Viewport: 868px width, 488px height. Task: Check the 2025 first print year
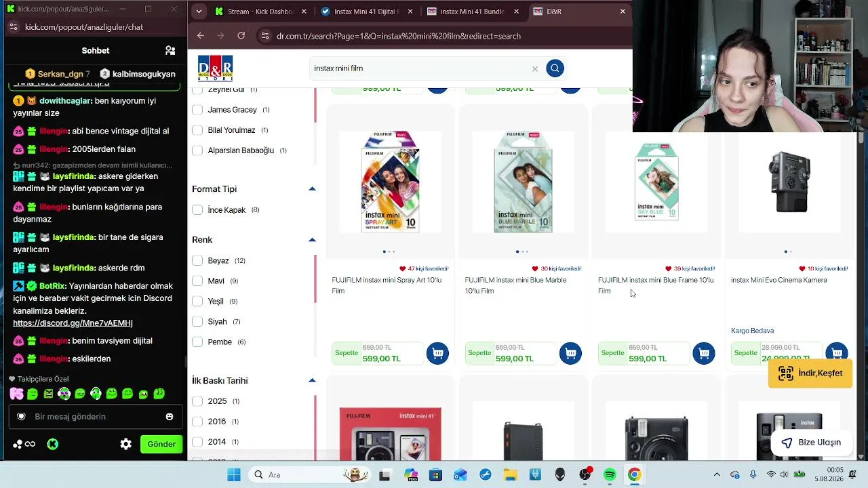pos(197,401)
